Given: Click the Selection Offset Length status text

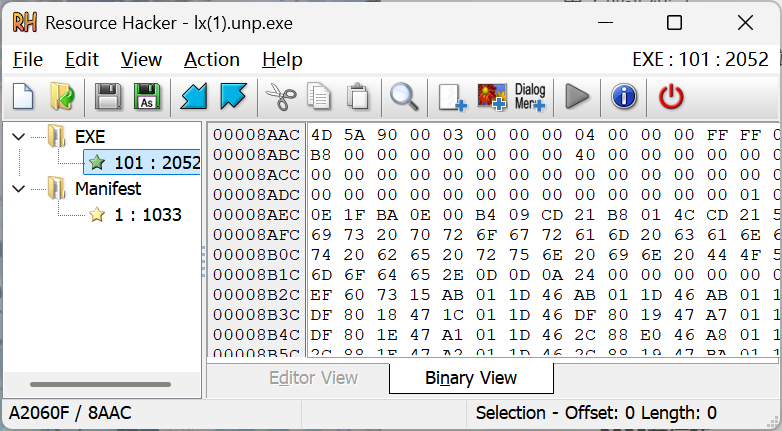Looking at the screenshot, I should tap(596, 413).
